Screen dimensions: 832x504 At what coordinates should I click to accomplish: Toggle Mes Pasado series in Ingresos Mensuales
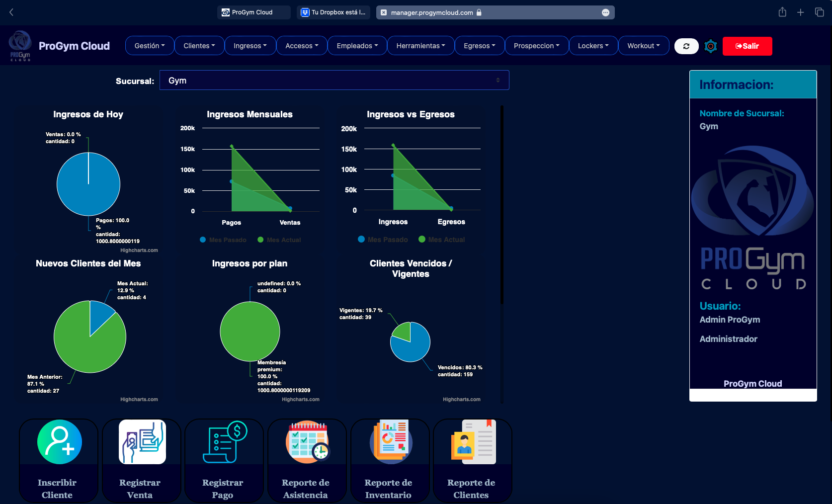coord(223,240)
